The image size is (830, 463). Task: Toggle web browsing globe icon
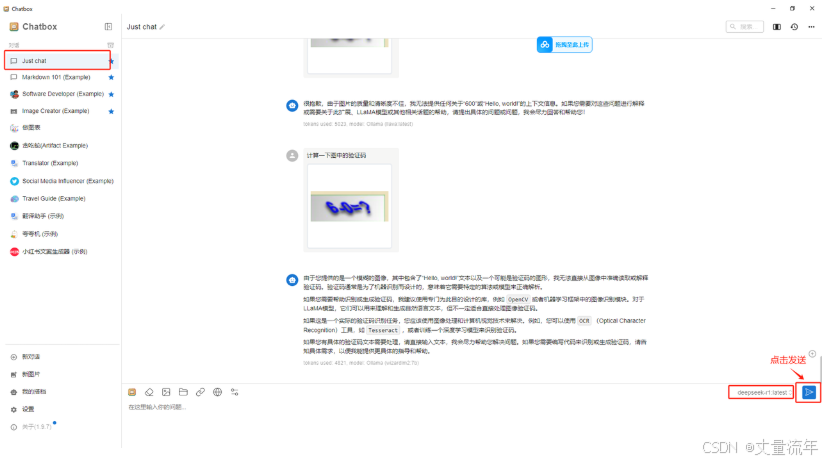(218, 392)
